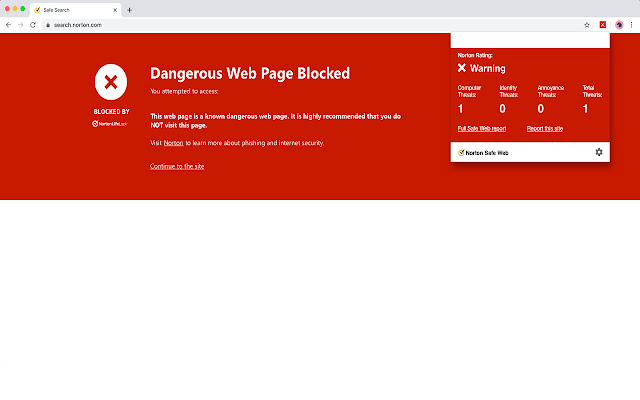Follow the Continue to the site link
This screenshot has width=640, height=400.
point(177,166)
